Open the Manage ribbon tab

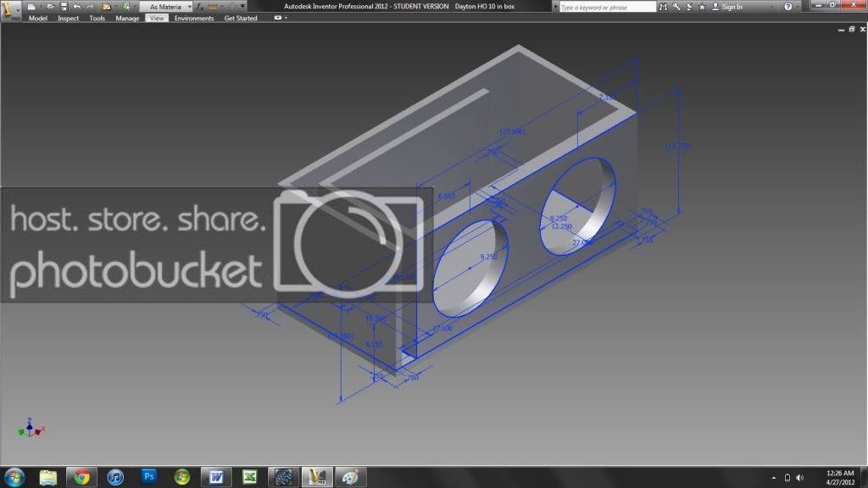coord(127,19)
